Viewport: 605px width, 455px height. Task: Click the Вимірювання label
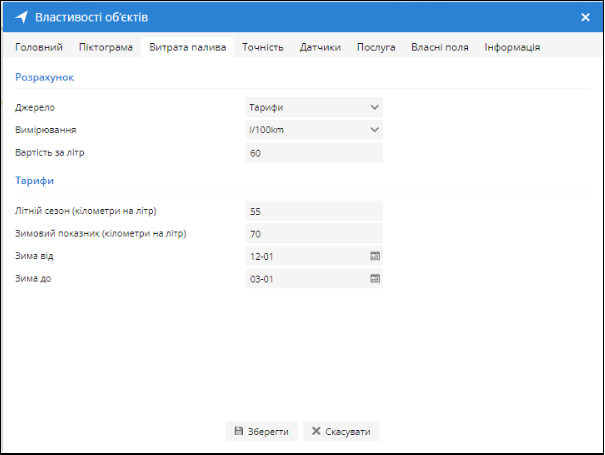[x=46, y=130]
